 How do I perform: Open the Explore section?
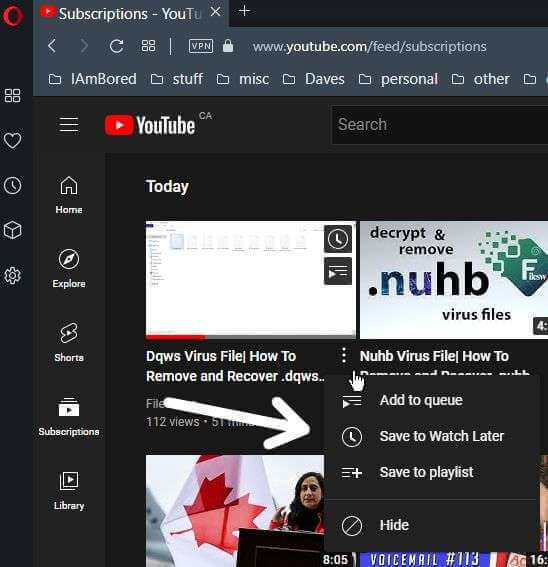pos(69,269)
